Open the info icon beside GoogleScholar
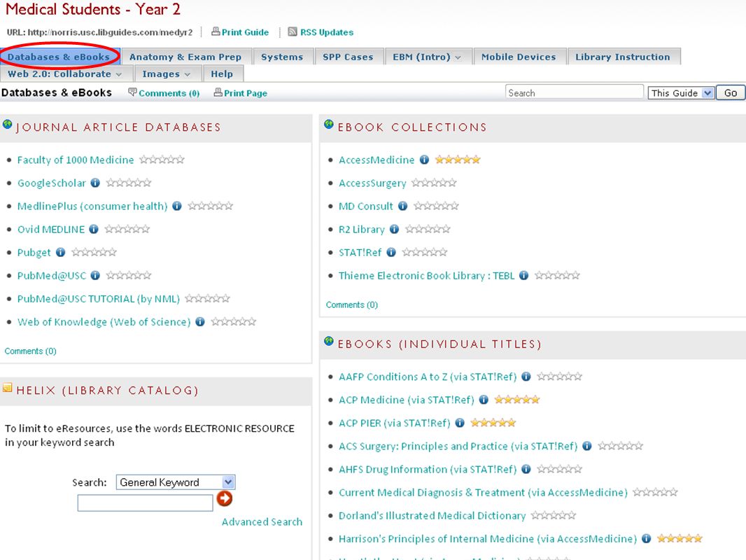The height and width of the screenshot is (560, 746). (95, 183)
